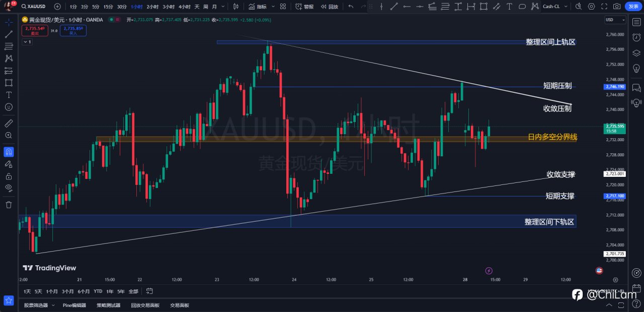Viewport: 644px width, 312px height.
Task: Open the 策略测试器 panel tab
Action: point(109,305)
